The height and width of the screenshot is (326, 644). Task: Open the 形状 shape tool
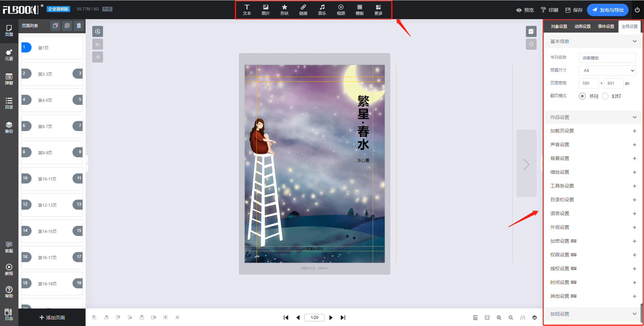285,10
